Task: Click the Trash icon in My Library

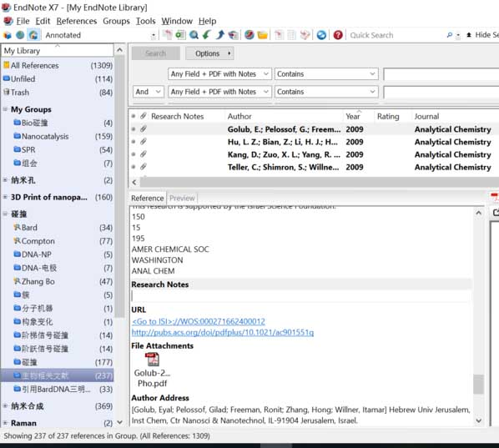Action: (6, 93)
